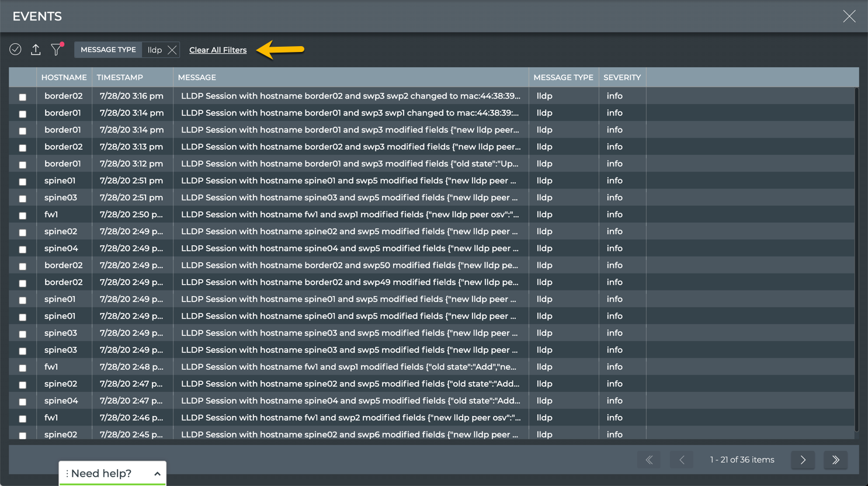Image resolution: width=868 pixels, height=486 pixels.
Task: Check the border02 3:16 pm event row
Action: [23, 97]
